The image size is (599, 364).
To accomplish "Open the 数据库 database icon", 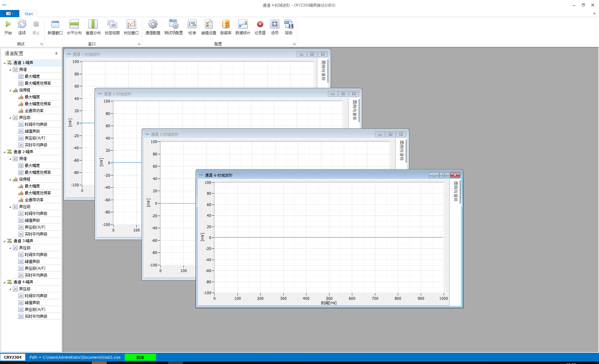I will (226, 24).
